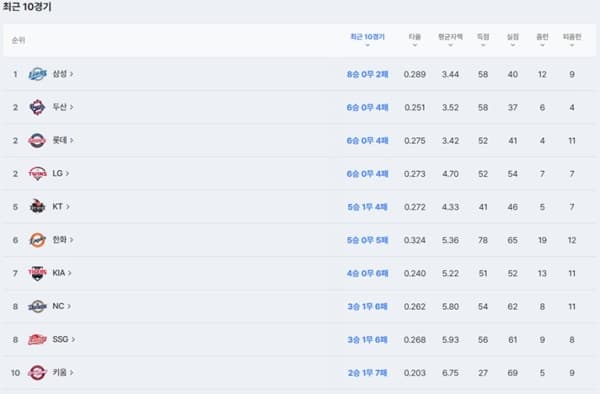This screenshot has width=600, height=394.
Task: Open the KT team page link
Action: tap(61, 207)
